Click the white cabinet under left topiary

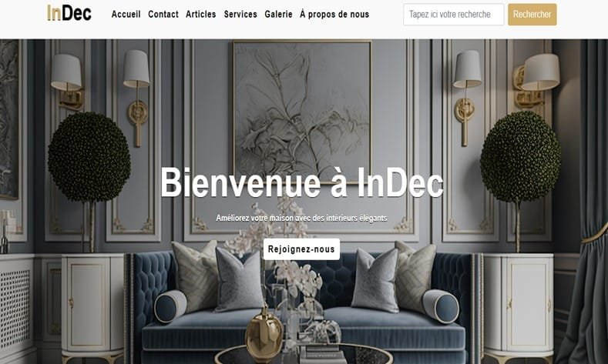92,305
